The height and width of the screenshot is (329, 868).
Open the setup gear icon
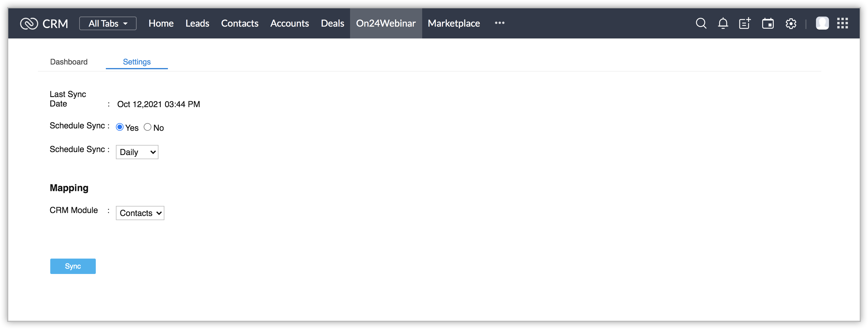coord(791,24)
